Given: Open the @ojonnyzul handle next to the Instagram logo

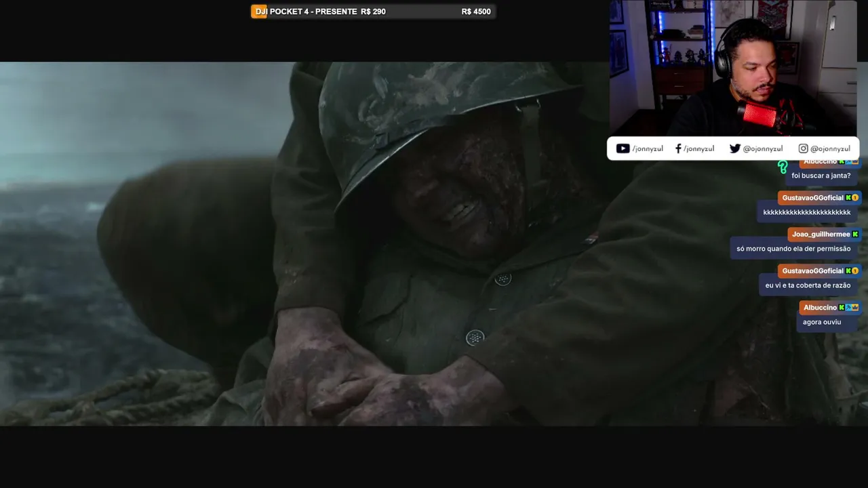Looking at the screenshot, I should click(830, 149).
